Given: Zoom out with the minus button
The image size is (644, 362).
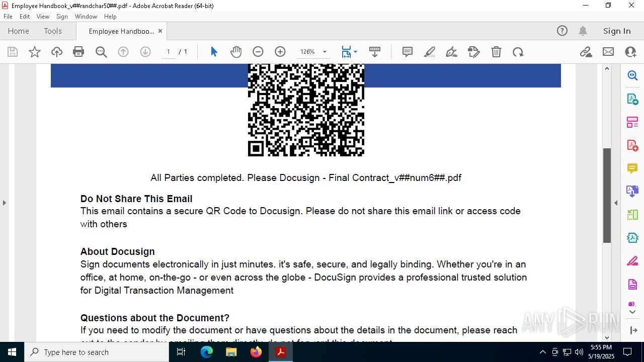Looking at the screenshot, I should [x=258, y=52].
